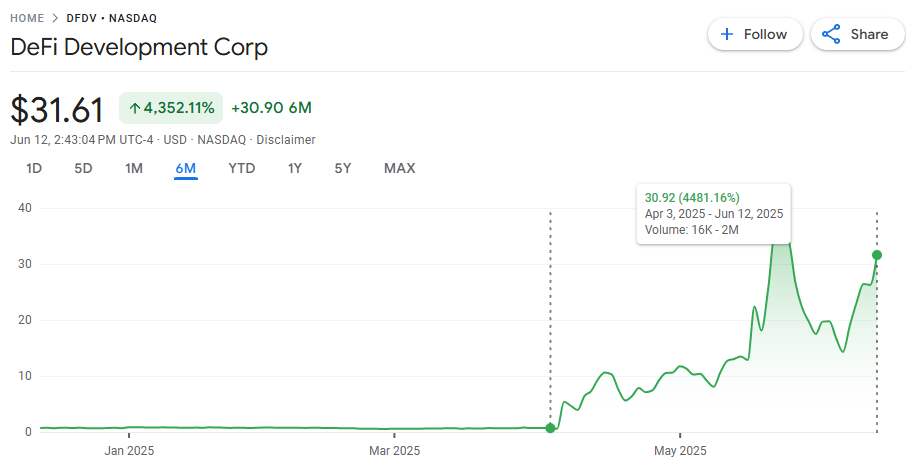Switch chart to YTD
This screenshot has height=467, width=906.
pyautogui.click(x=241, y=168)
